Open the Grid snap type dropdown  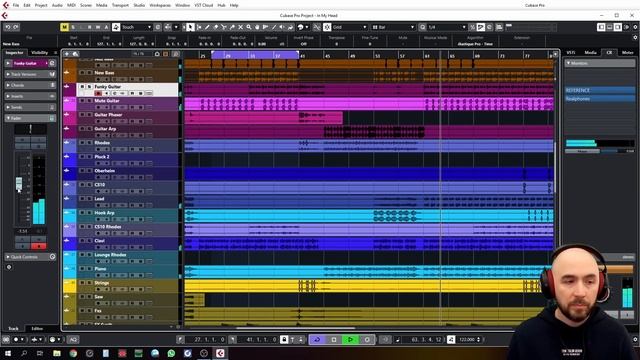click(x=349, y=27)
